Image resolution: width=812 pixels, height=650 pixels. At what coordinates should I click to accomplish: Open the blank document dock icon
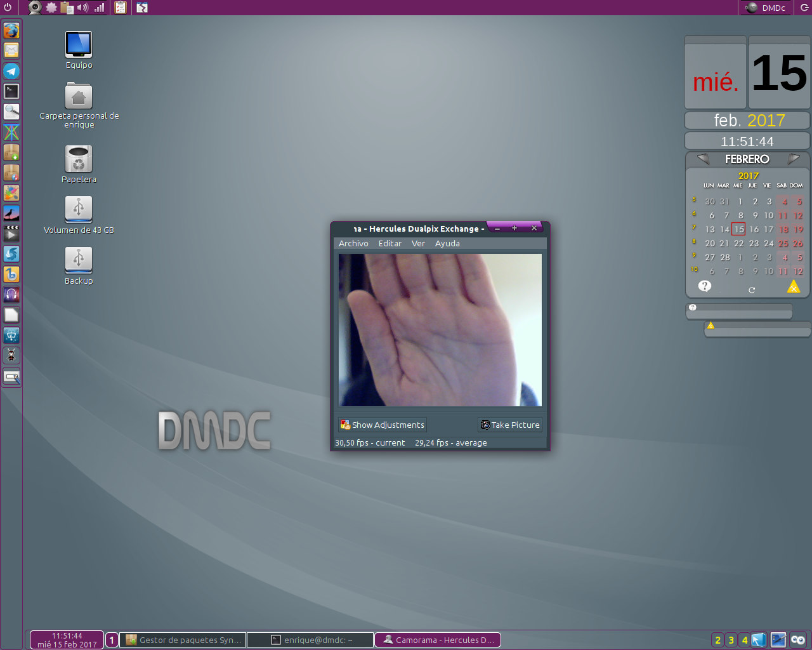11,314
